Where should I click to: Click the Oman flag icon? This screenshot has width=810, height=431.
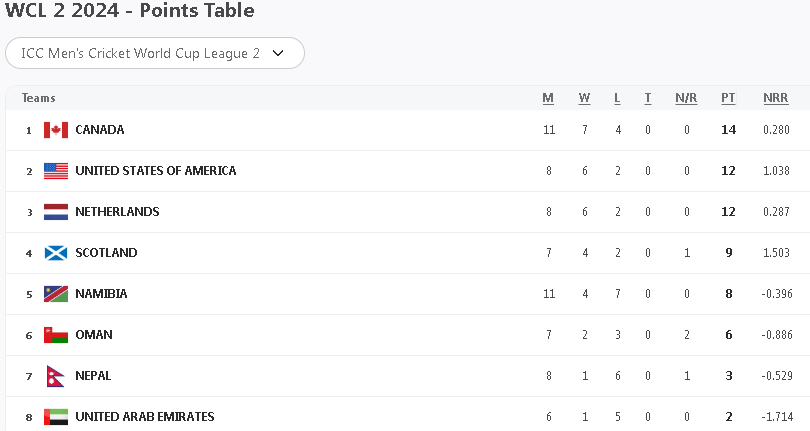56,335
